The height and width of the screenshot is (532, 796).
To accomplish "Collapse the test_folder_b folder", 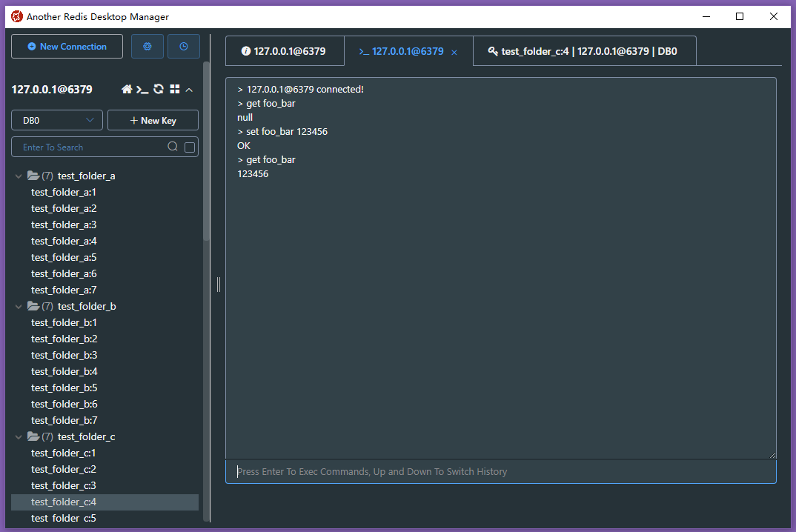I will tap(18, 306).
